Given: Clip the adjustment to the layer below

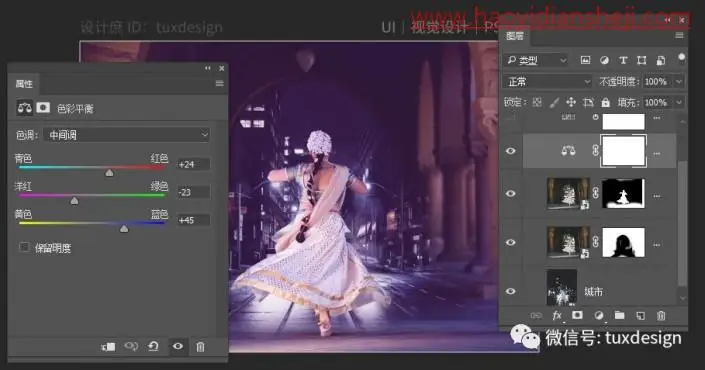Looking at the screenshot, I should pyautogui.click(x=108, y=347).
